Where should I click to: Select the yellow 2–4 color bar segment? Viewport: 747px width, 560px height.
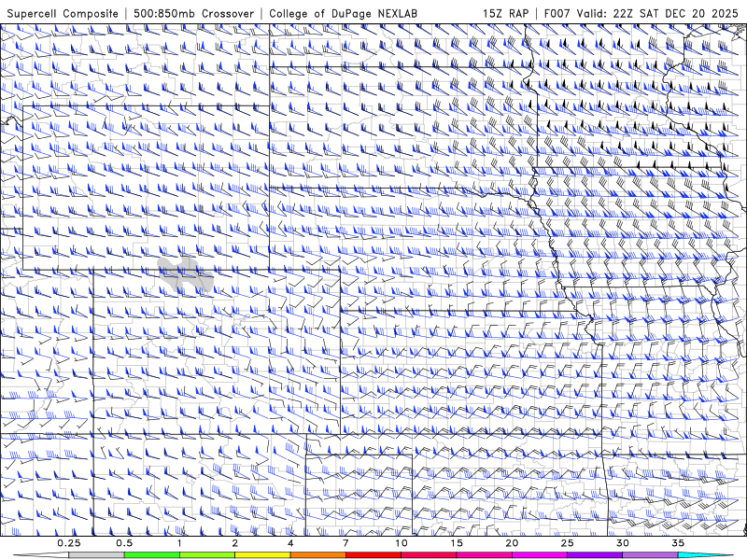[x=262, y=555]
